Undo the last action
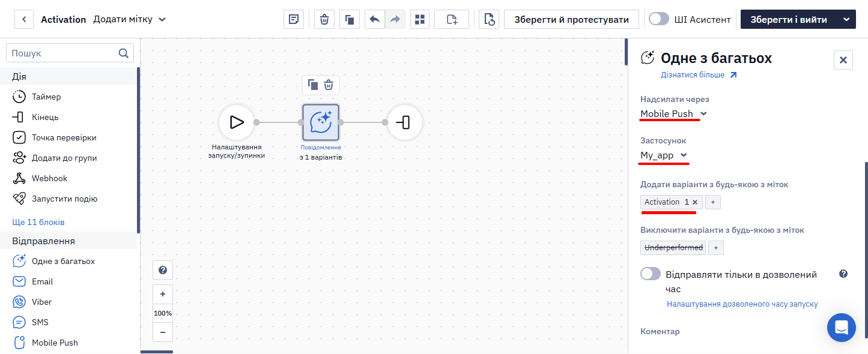The image size is (868, 354). click(x=375, y=19)
